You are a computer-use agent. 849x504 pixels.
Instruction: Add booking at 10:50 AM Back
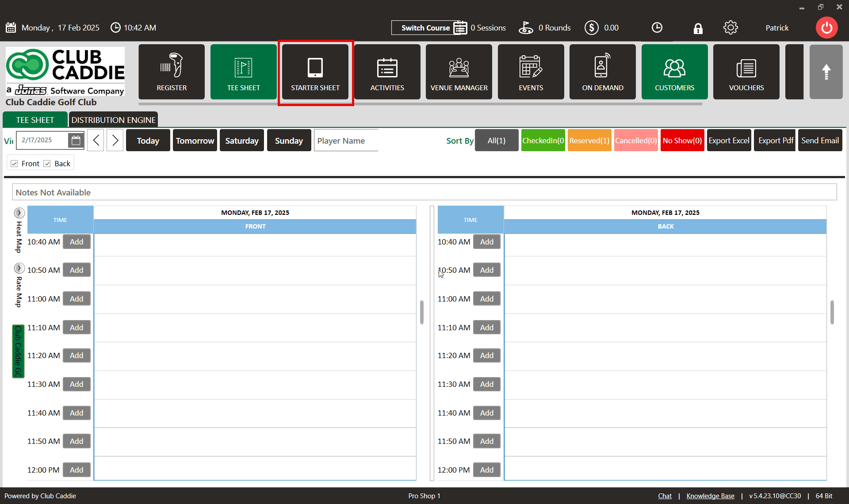coord(487,270)
